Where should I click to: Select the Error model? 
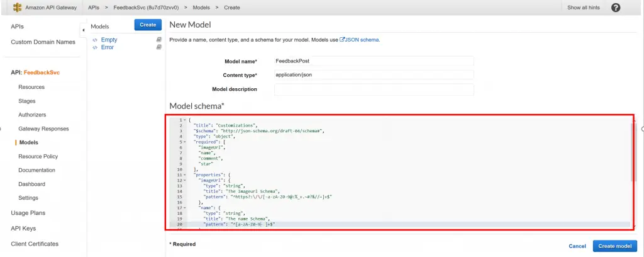[x=107, y=47]
